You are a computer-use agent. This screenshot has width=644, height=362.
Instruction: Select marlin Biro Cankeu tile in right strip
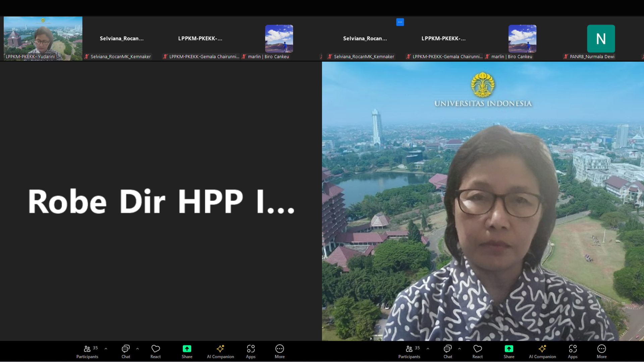[x=522, y=38]
